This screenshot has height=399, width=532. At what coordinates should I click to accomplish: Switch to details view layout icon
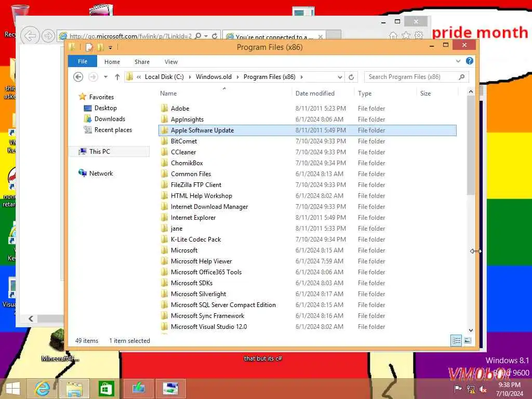click(456, 340)
